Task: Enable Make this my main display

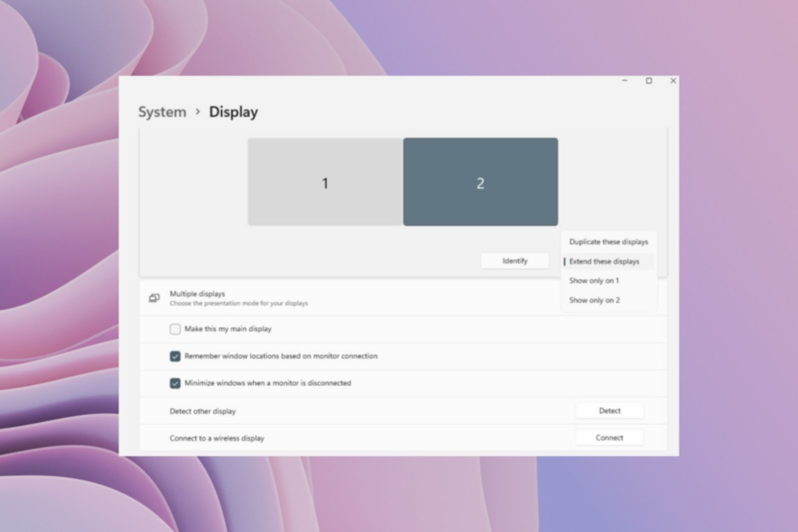Action: click(175, 329)
